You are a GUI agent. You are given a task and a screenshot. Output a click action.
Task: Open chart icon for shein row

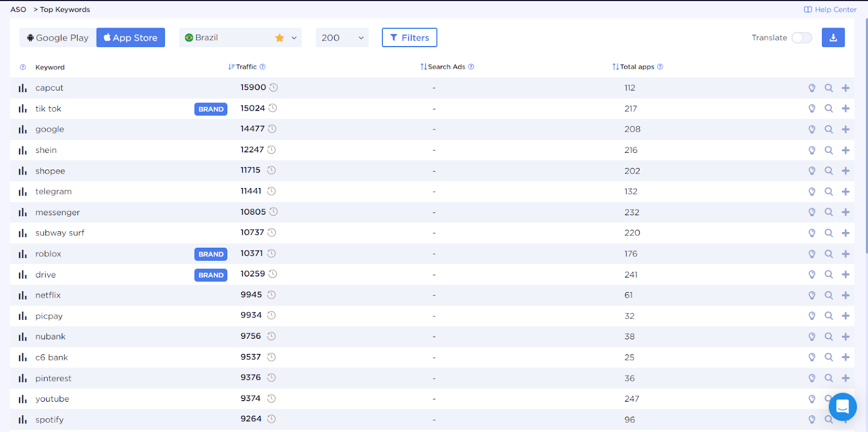click(22, 150)
